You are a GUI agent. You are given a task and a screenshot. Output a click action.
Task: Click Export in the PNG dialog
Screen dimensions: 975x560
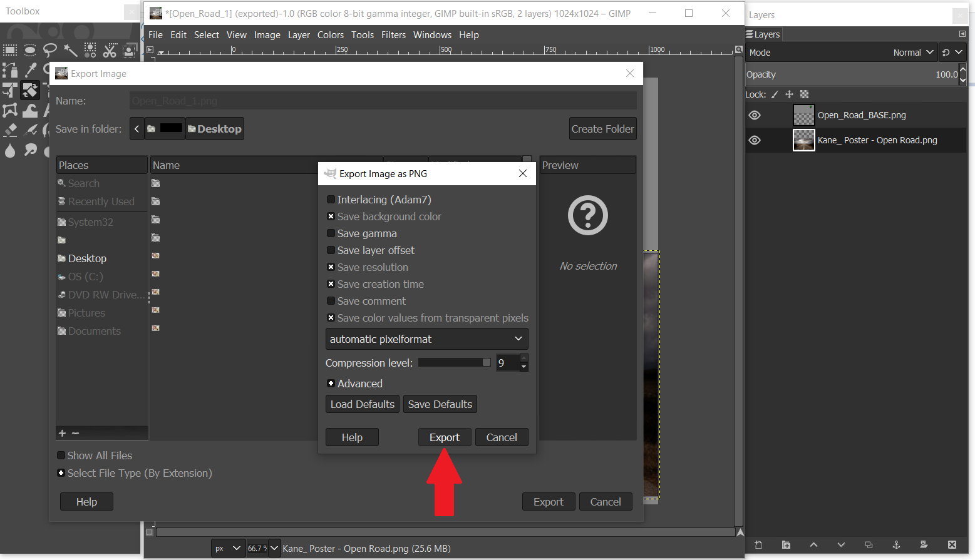(x=444, y=437)
